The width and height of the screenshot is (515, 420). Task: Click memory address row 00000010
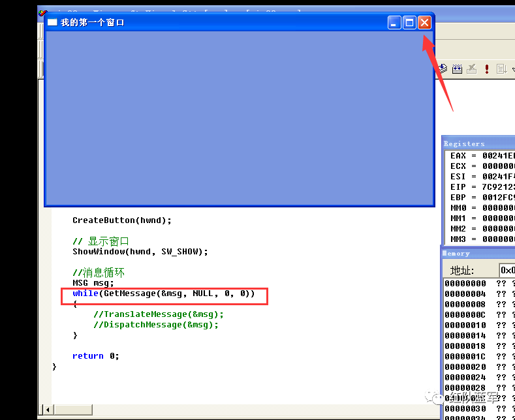tap(480, 325)
